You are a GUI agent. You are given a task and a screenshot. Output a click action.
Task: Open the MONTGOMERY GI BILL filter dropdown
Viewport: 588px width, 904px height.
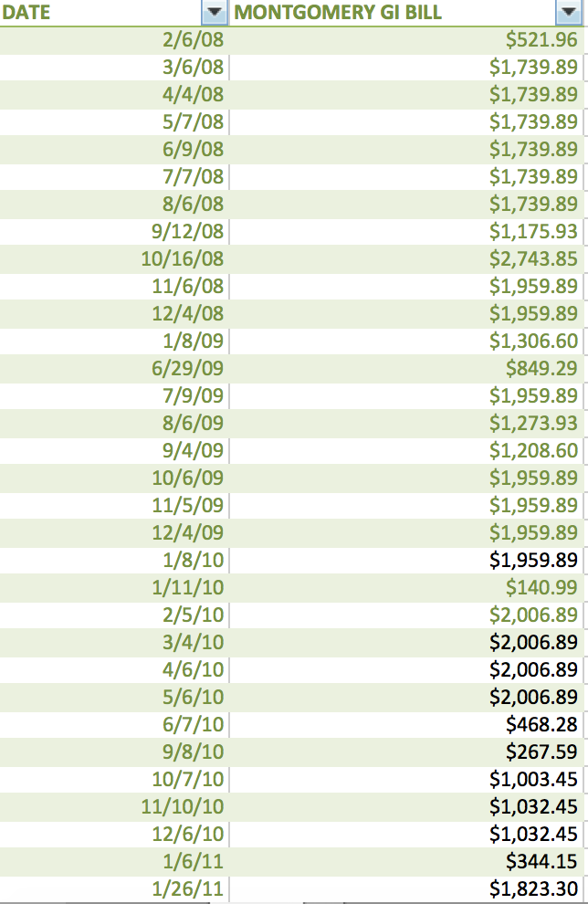tap(564, 13)
